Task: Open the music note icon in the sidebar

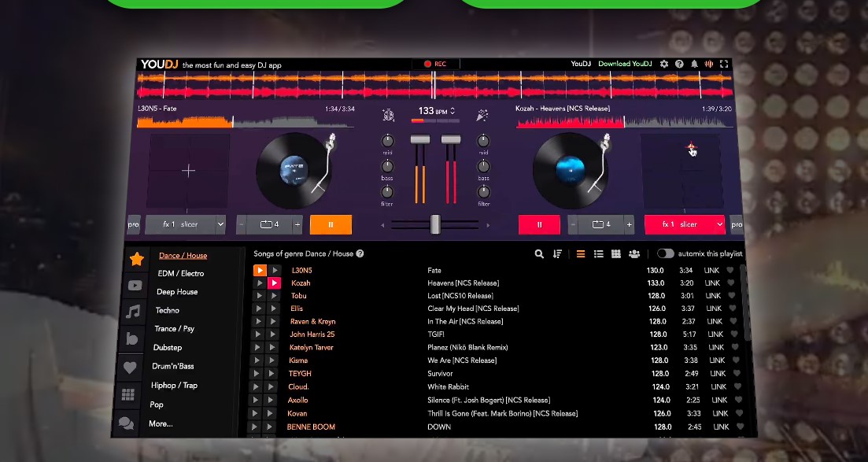Action: coord(133,312)
